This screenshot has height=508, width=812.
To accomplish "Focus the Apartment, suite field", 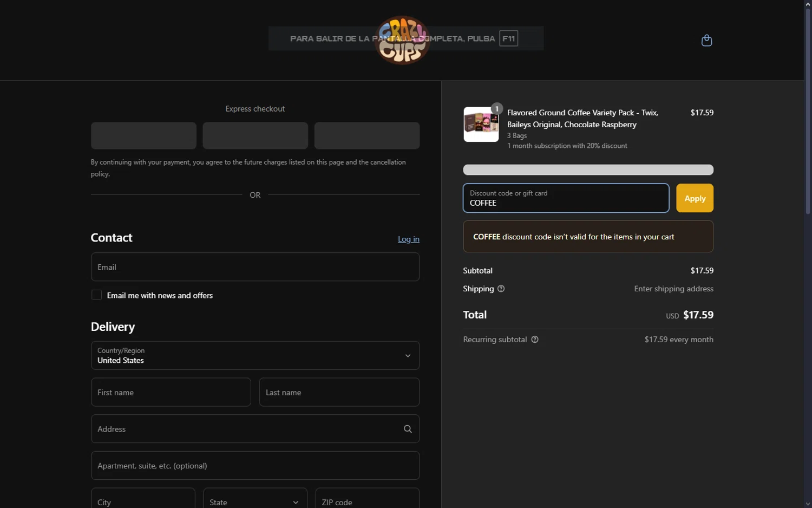I will coord(255,466).
